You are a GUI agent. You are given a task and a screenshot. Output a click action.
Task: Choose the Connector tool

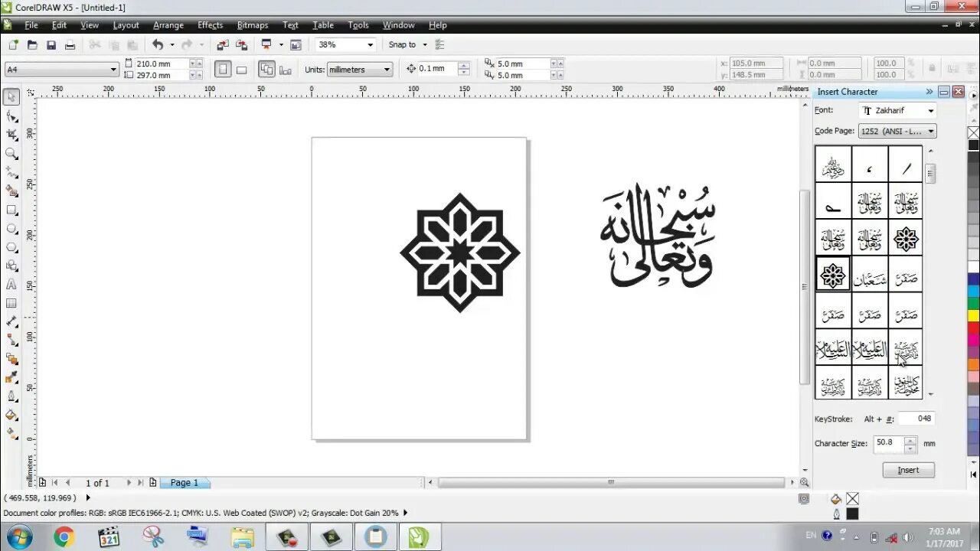click(11, 340)
